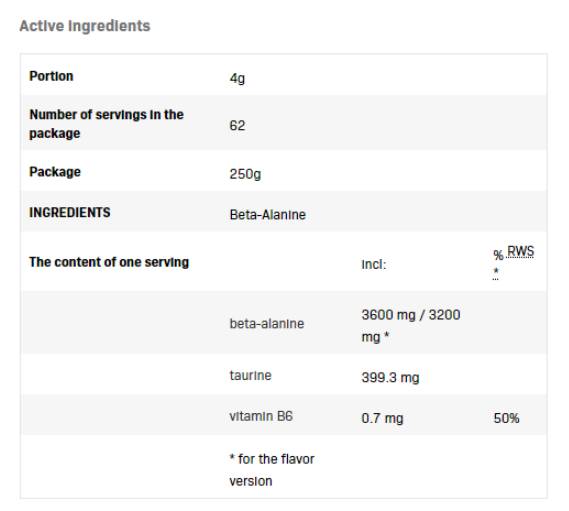This screenshot has height=511, width=569.
Task: Click the Beta-Alanine ingredient value
Action: click(x=268, y=214)
